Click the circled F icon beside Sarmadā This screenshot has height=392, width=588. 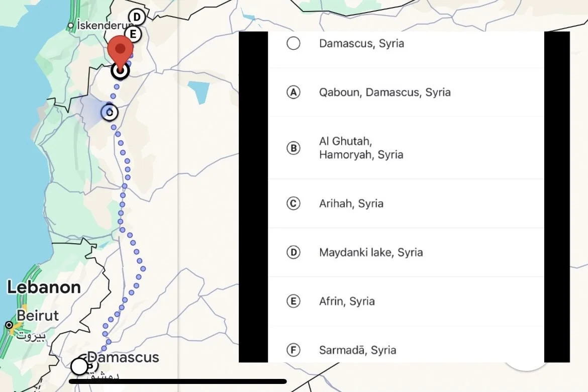click(x=293, y=350)
